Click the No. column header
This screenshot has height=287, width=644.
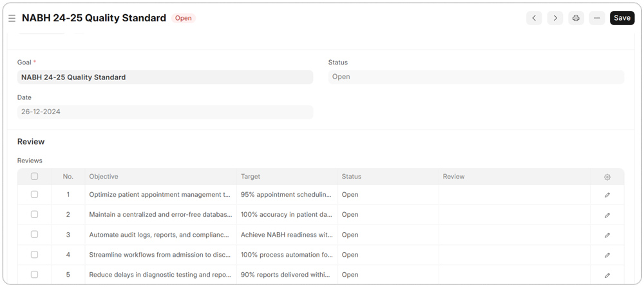click(68, 177)
